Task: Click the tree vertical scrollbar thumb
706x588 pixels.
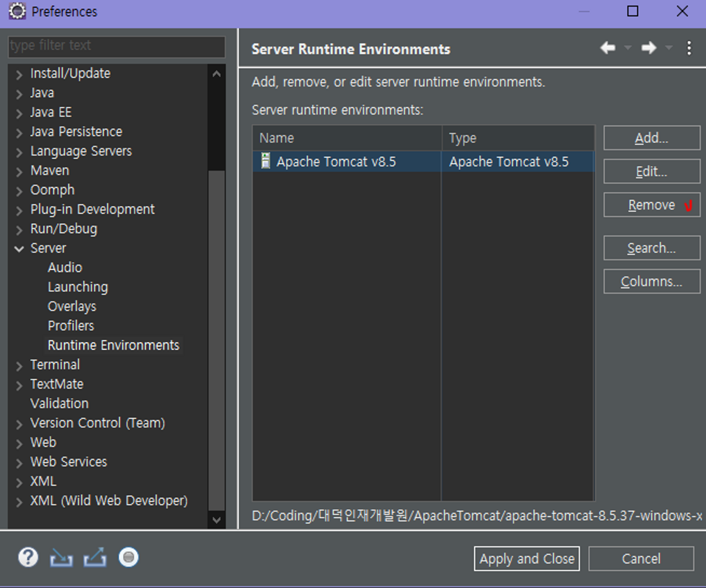Action: click(216, 340)
